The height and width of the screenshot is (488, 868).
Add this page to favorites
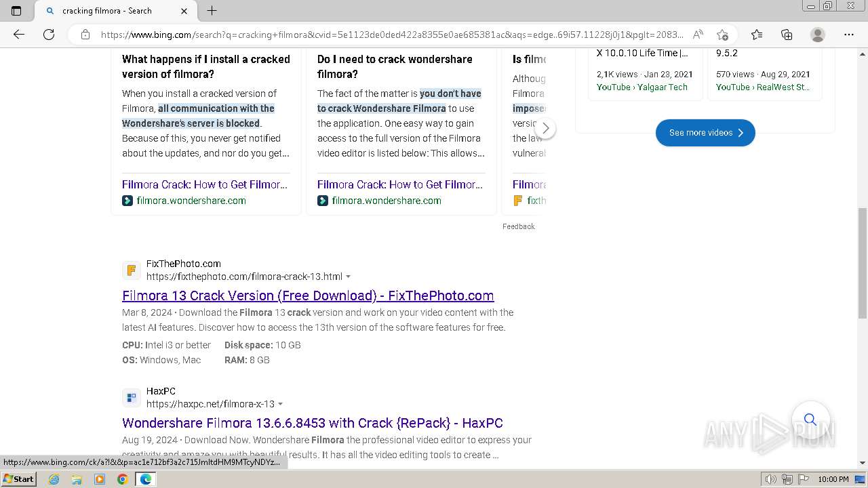point(722,35)
